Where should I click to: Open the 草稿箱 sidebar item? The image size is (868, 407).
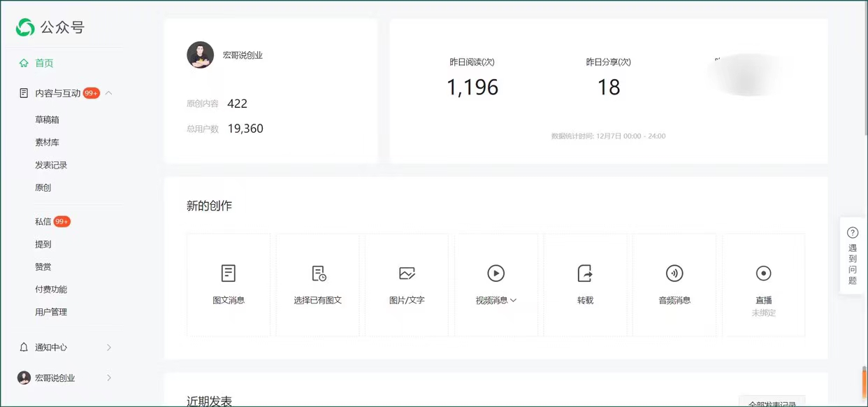pos(45,120)
